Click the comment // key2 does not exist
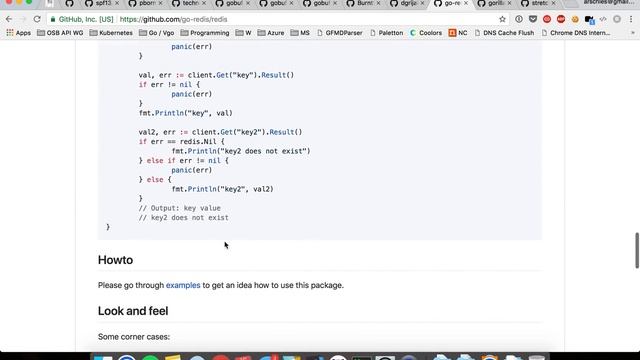The height and width of the screenshot is (360, 640). tap(184, 218)
